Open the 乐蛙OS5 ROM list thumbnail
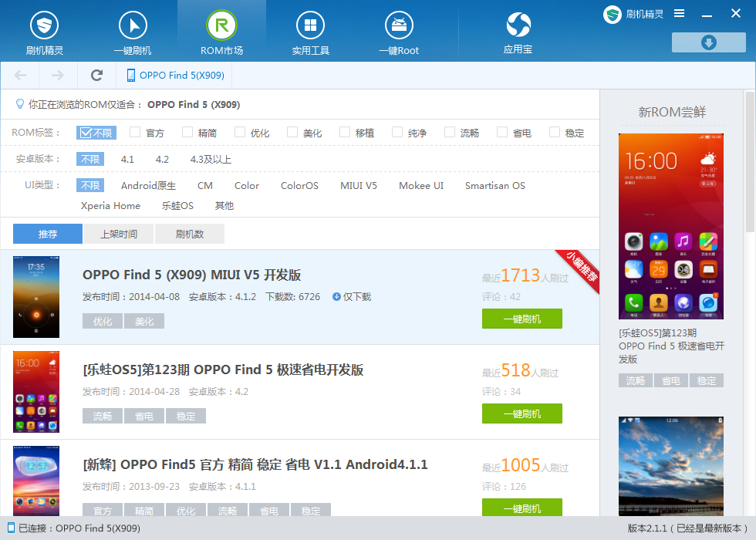The height and width of the screenshot is (540, 756). [x=36, y=392]
